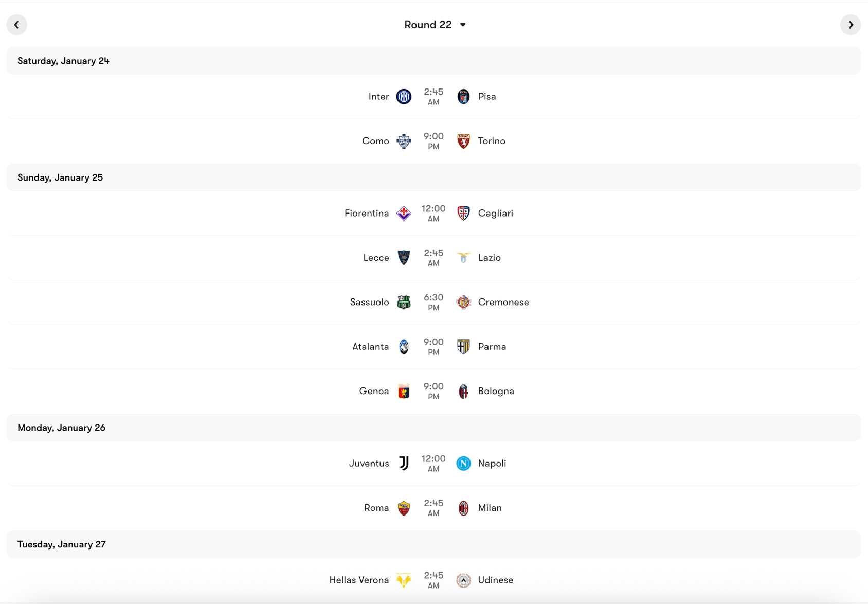Viewport: 868px width, 604px height.
Task: Click the Napoli club crest
Action: [x=463, y=463]
